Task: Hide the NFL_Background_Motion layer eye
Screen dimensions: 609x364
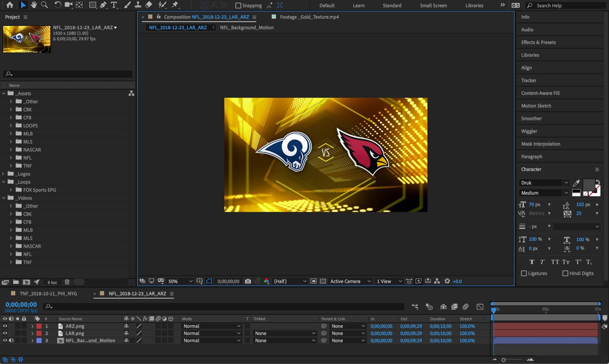Action: point(5,341)
